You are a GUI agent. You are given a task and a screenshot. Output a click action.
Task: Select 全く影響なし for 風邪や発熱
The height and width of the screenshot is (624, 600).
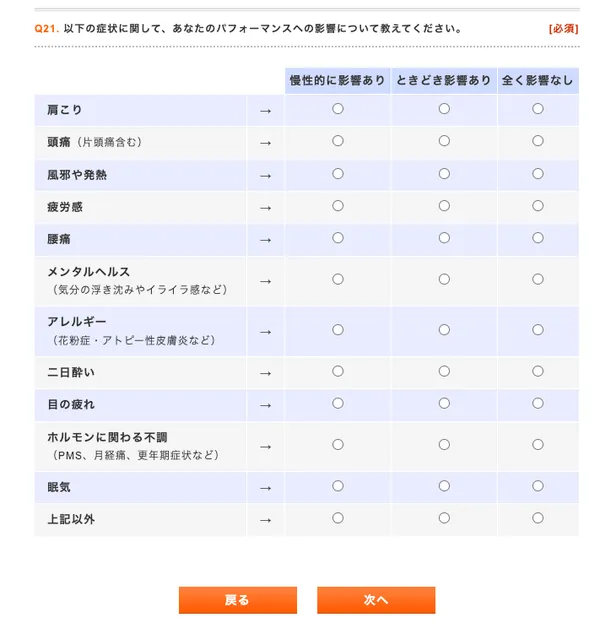(x=538, y=174)
